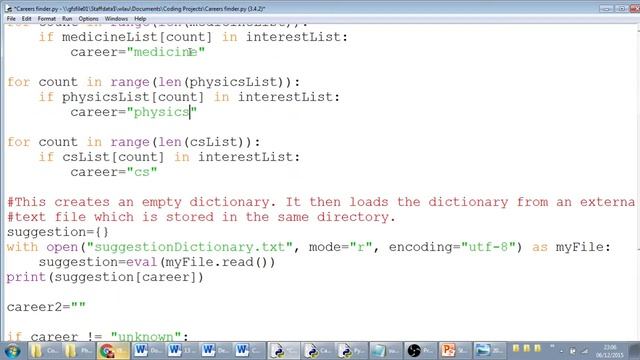Click the 'if career != "unknown":' line
Viewport: 640px width, 360px height.
98,337
